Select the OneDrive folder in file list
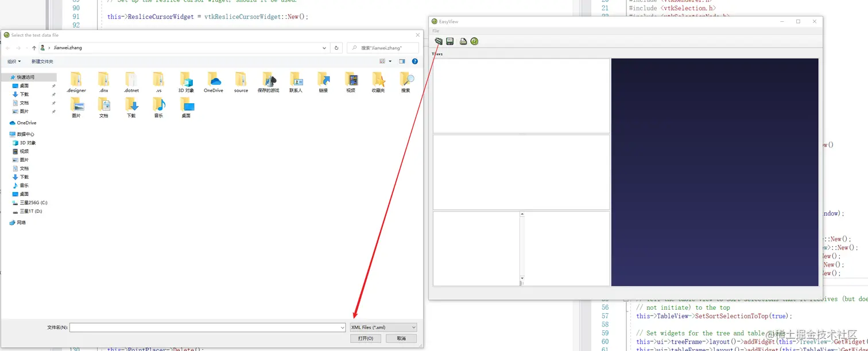Image resolution: width=868 pixels, height=351 pixels. pyautogui.click(x=214, y=83)
